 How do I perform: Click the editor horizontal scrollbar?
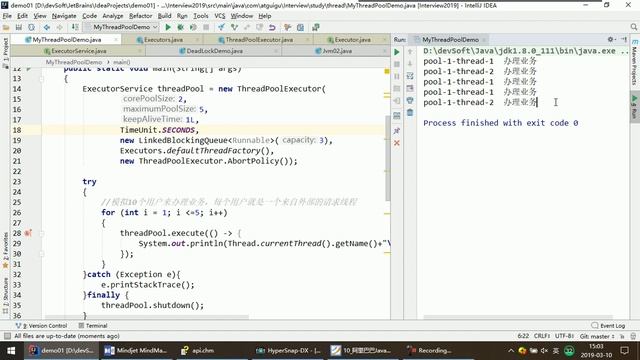(x=147, y=317)
